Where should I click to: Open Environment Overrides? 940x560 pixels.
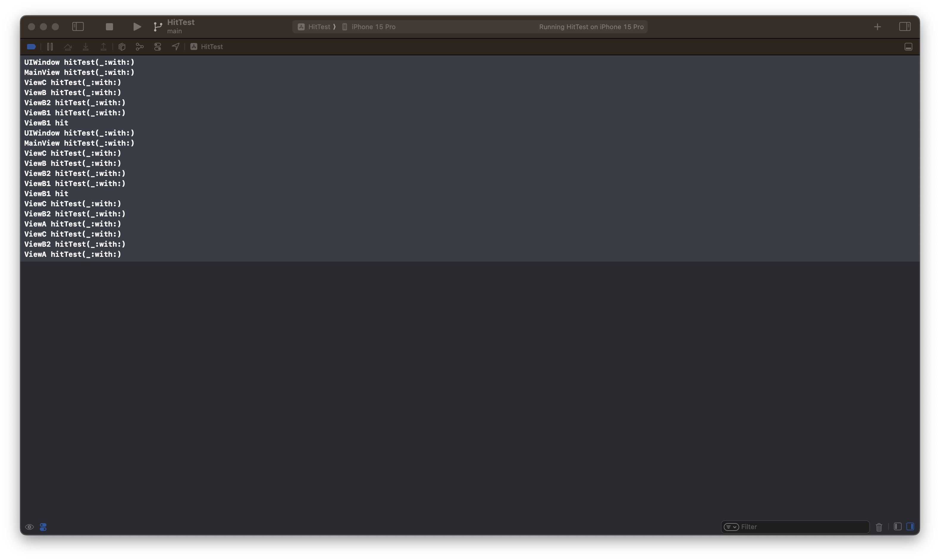[x=157, y=47]
